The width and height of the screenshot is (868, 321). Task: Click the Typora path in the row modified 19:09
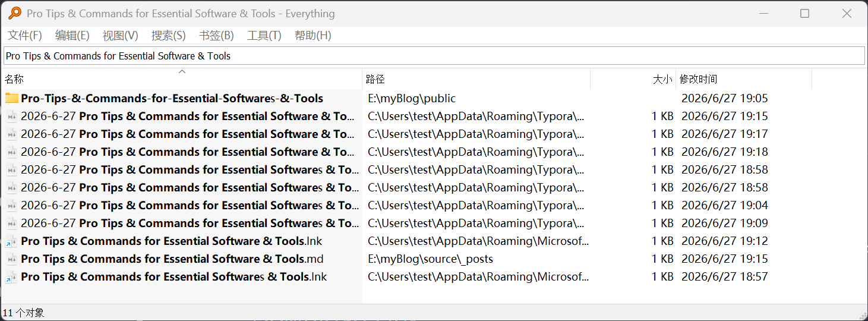pos(476,223)
